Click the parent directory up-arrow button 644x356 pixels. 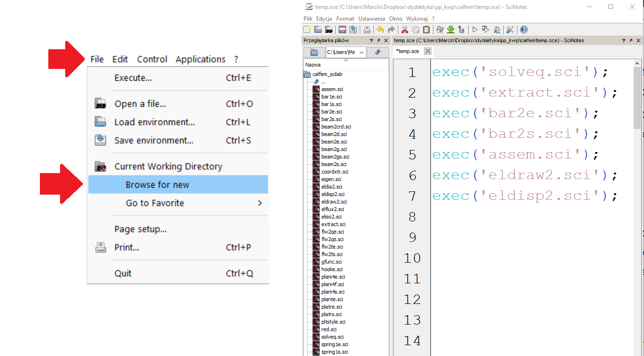pos(377,52)
